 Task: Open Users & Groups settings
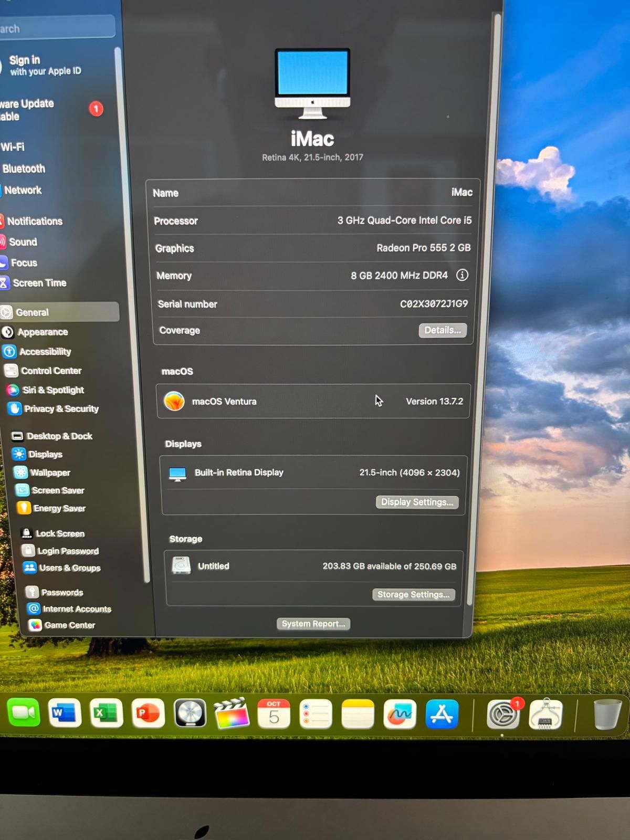point(62,568)
